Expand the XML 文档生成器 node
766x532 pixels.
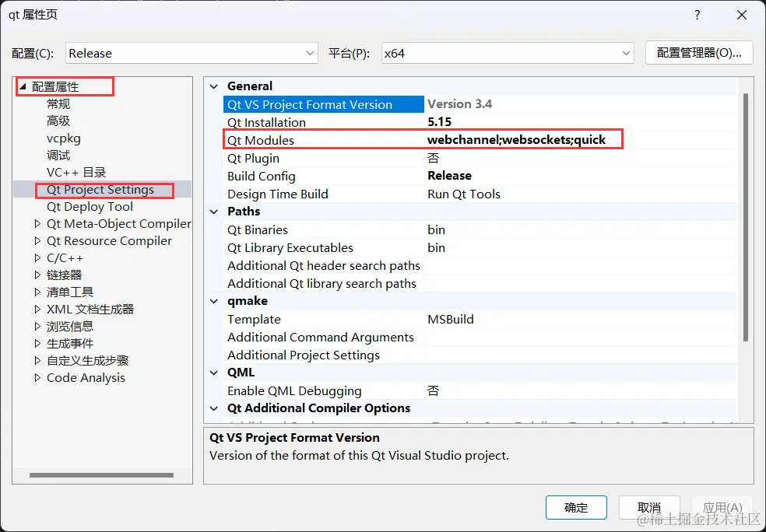pyautogui.click(x=37, y=309)
